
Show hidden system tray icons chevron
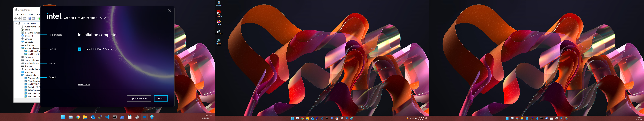pyautogui.click(x=405, y=118)
